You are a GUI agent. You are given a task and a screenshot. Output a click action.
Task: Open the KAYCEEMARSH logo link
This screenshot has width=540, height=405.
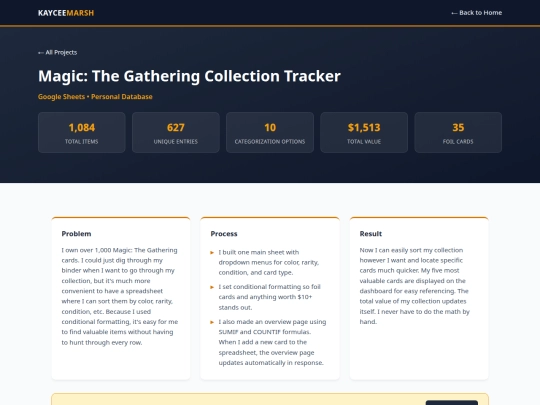click(66, 13)
